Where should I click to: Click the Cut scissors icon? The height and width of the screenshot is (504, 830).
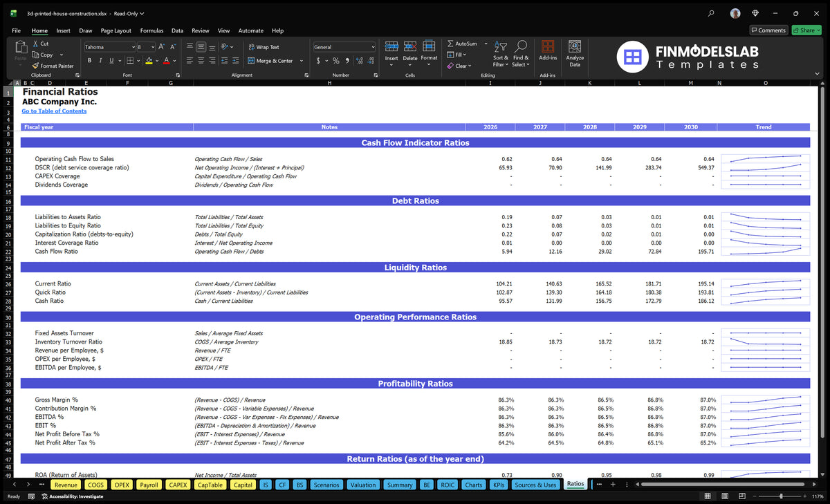point(35,44)
